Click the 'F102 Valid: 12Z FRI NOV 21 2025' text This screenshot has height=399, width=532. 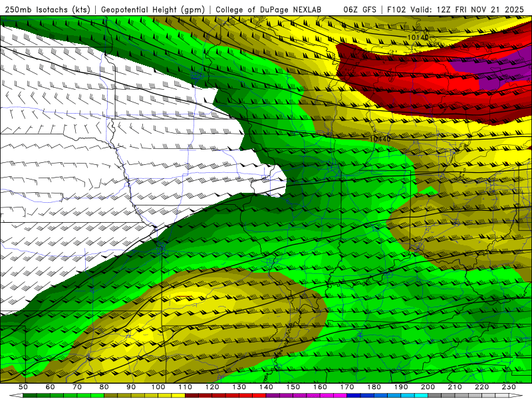[x=456, y=9]
